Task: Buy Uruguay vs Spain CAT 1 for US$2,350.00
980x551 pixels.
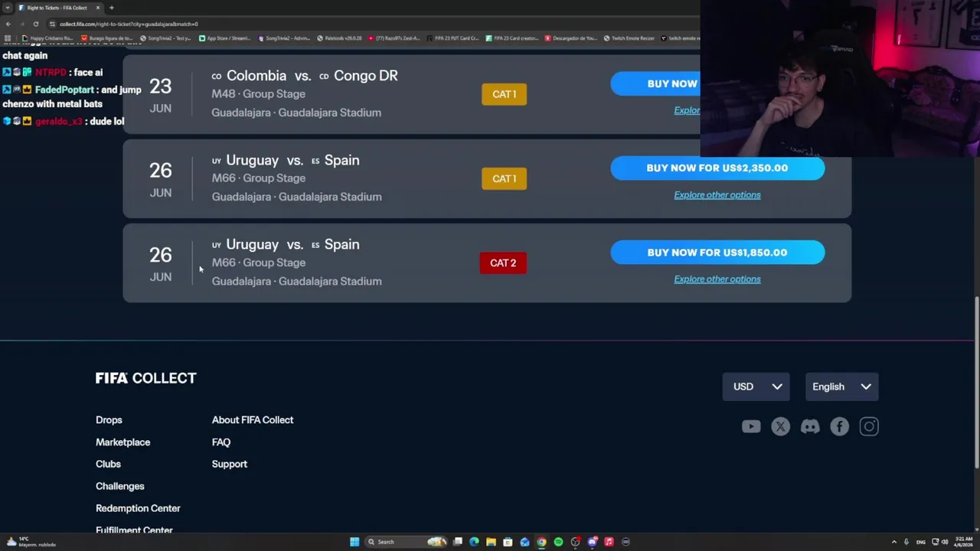Action: pyautogui.click(x=717, y=168)
